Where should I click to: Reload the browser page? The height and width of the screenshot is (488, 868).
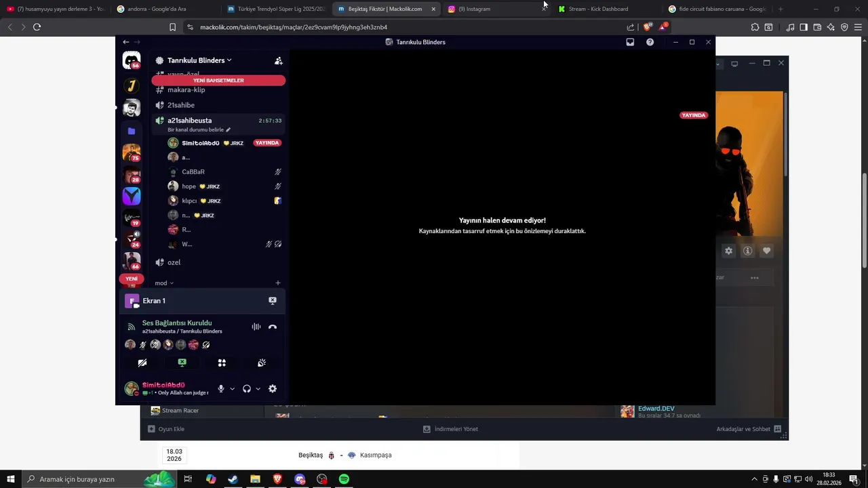tap(37, 27)
